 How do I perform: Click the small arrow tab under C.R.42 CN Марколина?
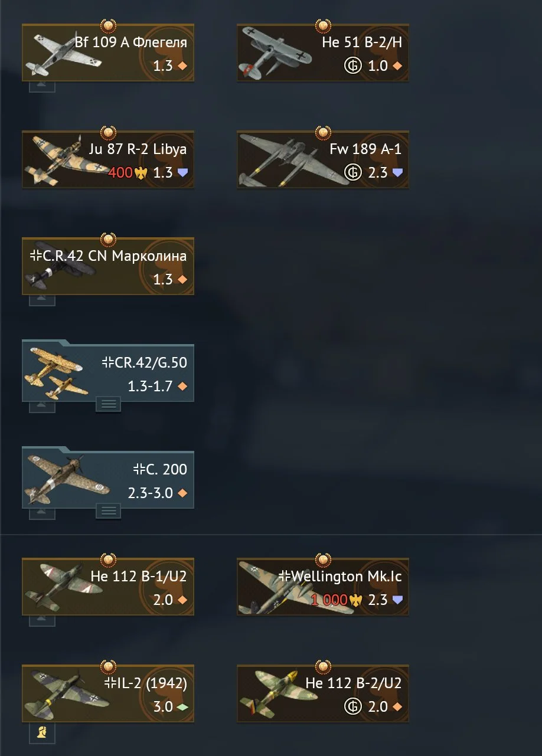coord(42,300)
